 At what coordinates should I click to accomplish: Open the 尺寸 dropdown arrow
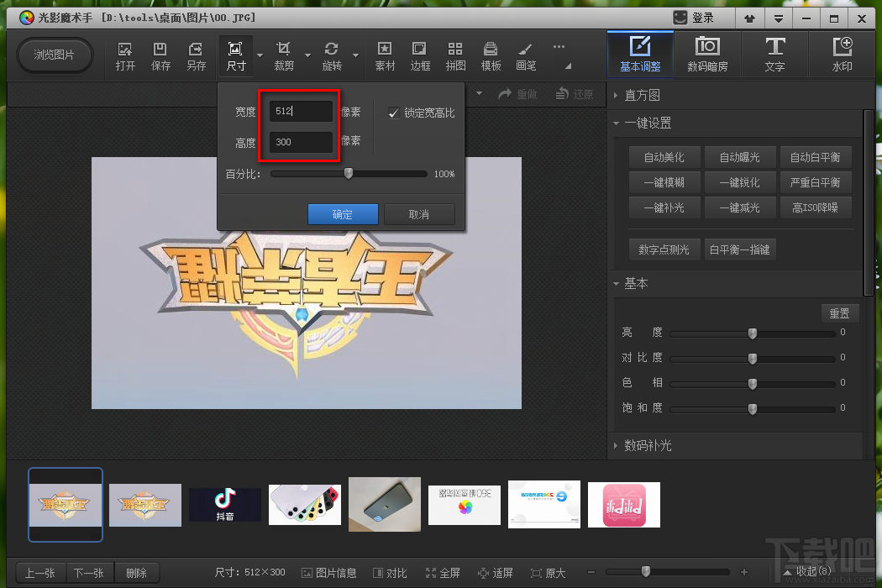tap(260, 55)
